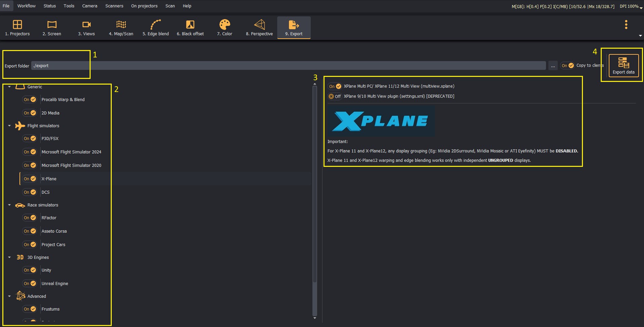The width and height of the screenshot is (644, 327).
Task: Disable the P3D/FSX export toggle
Action: (30, 139)
